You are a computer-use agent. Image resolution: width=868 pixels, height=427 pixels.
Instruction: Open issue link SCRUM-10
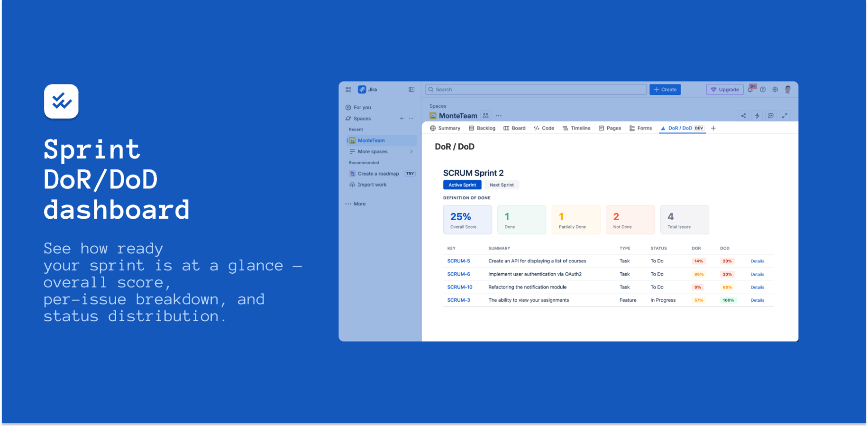(460, 288)
